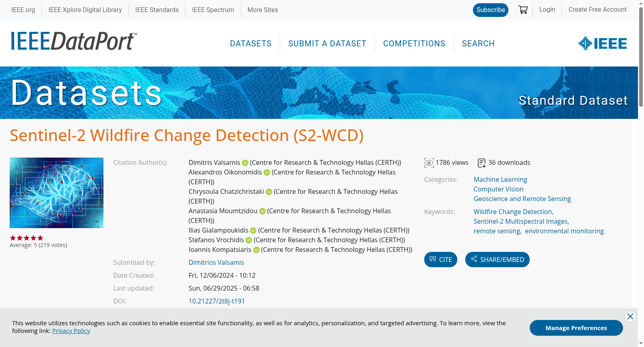This screenshot has width=644, height=347.
Task: Open Chrysoula Chatzichristaki ORCID iD icon
Action: (269, 192)
